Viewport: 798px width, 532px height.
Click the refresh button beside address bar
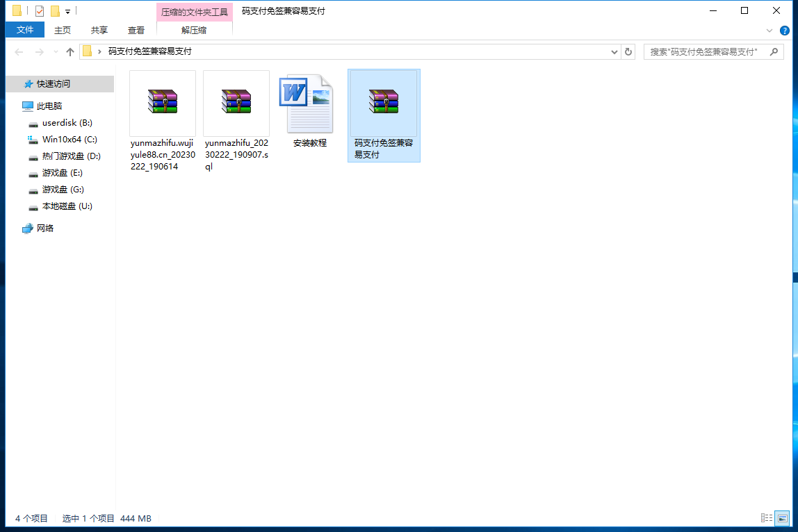tap(628, 51)
